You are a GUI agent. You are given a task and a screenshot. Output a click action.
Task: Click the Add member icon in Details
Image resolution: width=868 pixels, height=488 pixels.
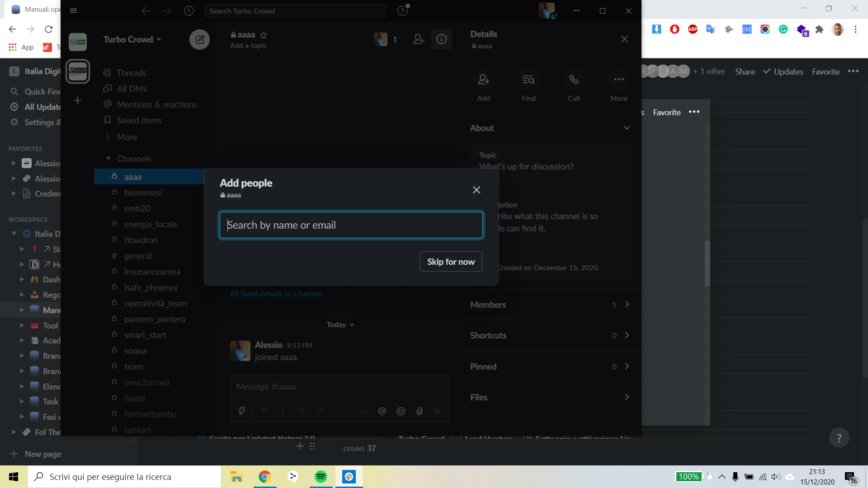pyautogui.click(x=483, y=80)
